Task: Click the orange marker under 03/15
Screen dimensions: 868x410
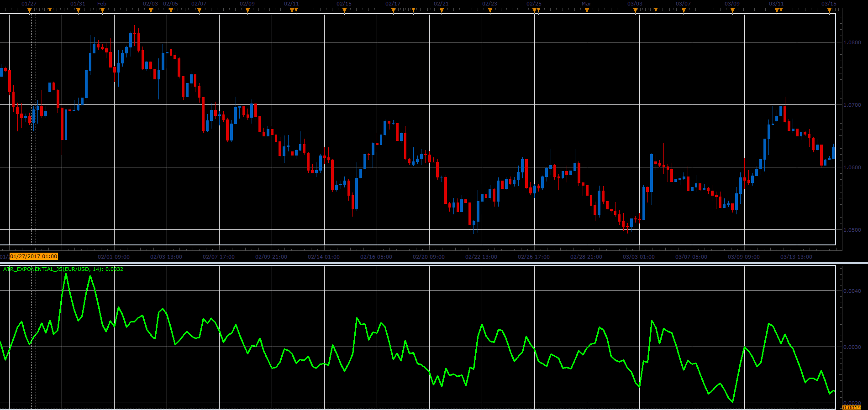Action: (x=829, y=10)
